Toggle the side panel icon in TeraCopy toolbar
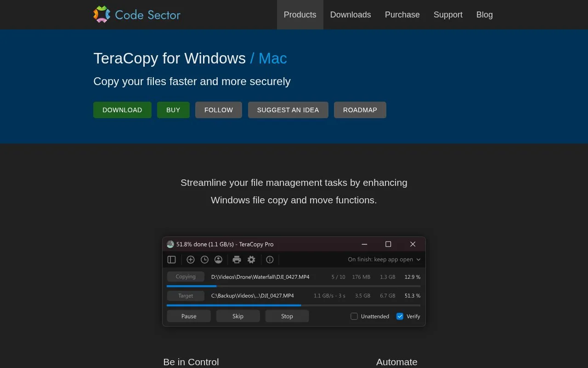588x368 pixels. [x=172, y=259]
